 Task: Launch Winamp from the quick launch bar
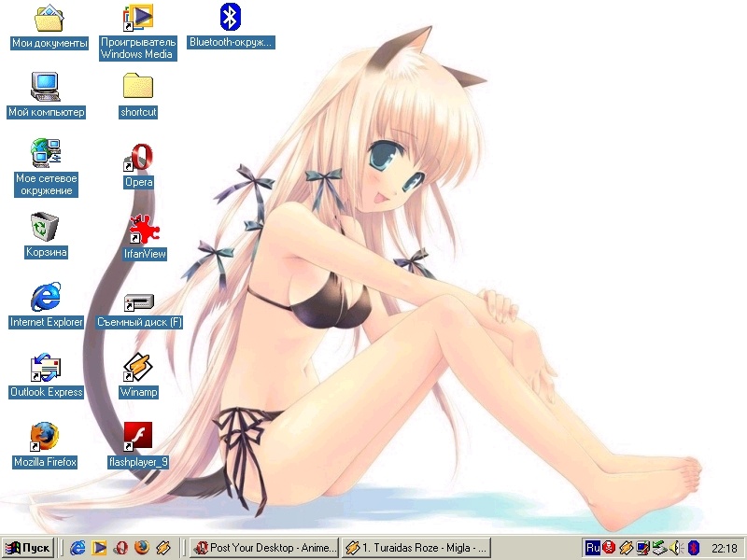coord(163,548)
